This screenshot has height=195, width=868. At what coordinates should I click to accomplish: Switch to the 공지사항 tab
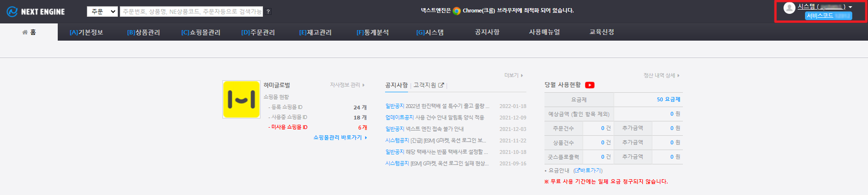(396, 85)
